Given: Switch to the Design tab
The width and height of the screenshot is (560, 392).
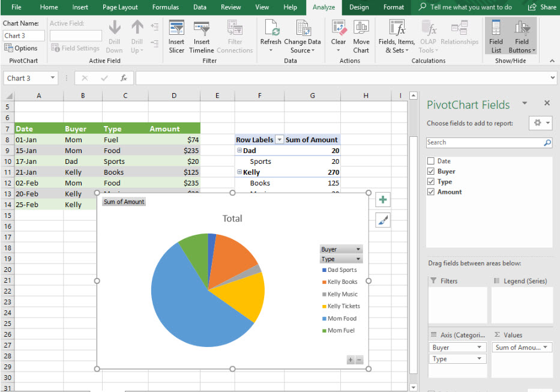Looking at the screenshot, I should coord(359,7).
